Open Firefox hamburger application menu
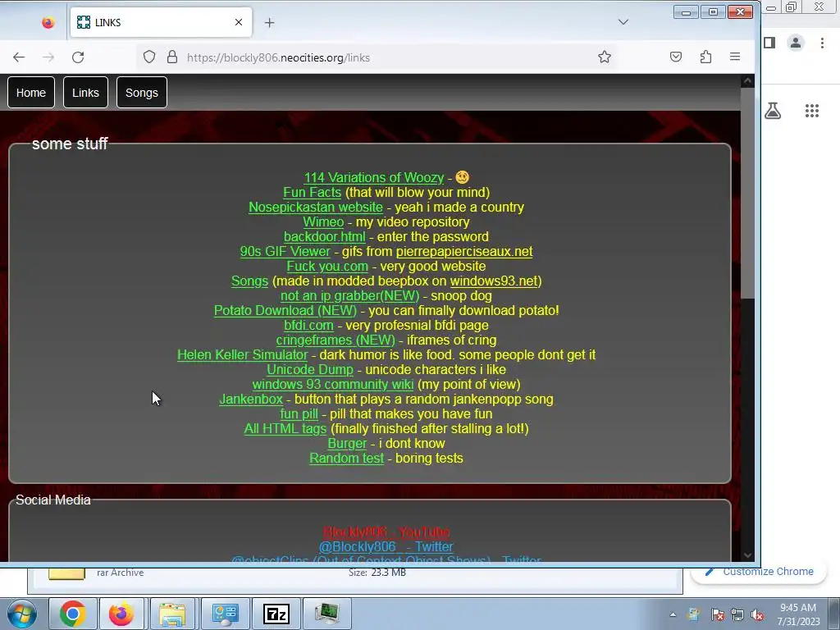Screen dimensions: 840x630 tap(735, 57)
